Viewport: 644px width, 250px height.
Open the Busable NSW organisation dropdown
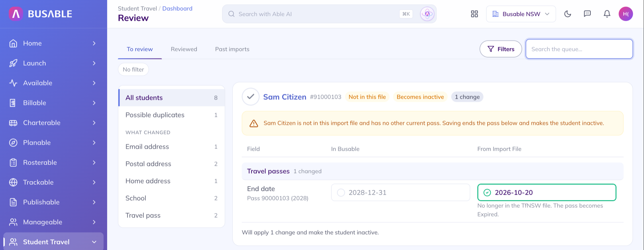[521, 14]
